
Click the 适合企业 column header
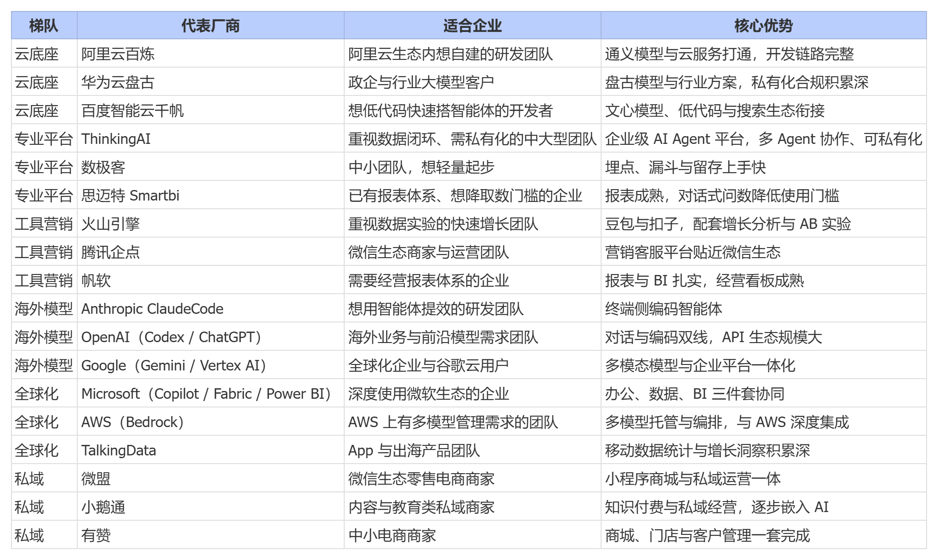(473, 26)
